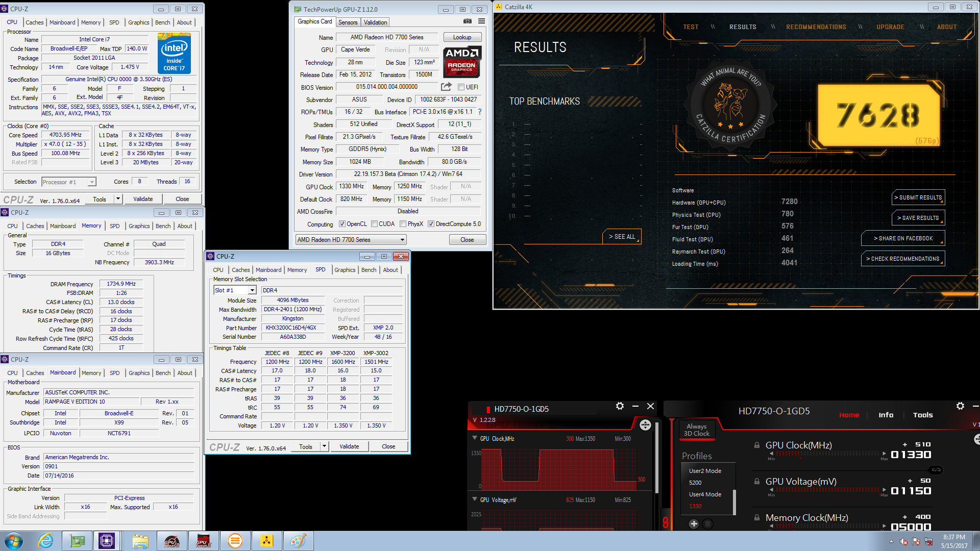The width and height of the screenshot is (980, 551).
Task: Click Validate in the top CPU-Z window
Action: [143, 199]
